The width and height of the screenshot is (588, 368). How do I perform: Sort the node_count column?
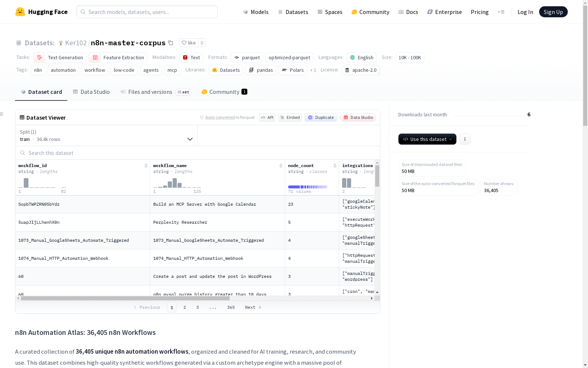coord(335,166)
